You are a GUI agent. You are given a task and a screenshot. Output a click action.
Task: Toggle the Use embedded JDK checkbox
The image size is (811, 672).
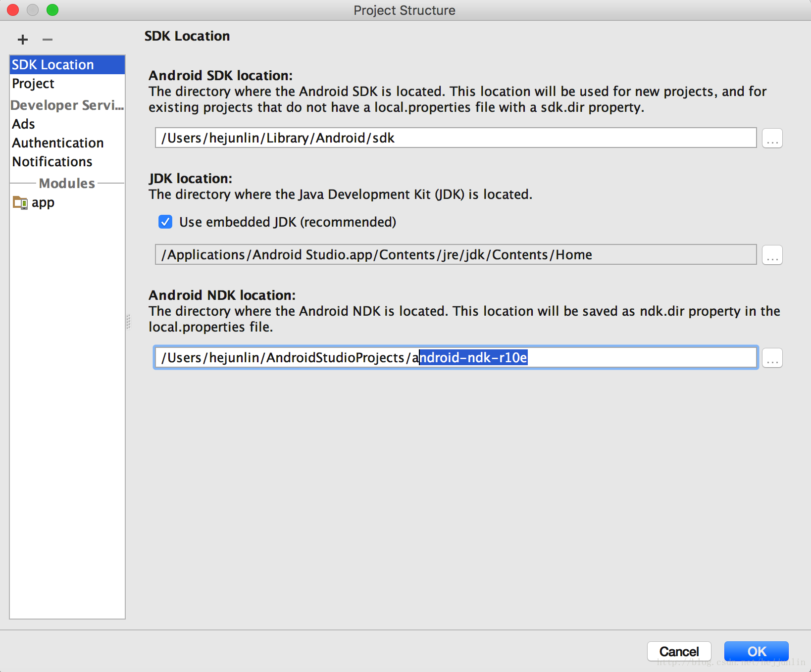(x=165, y=222)
